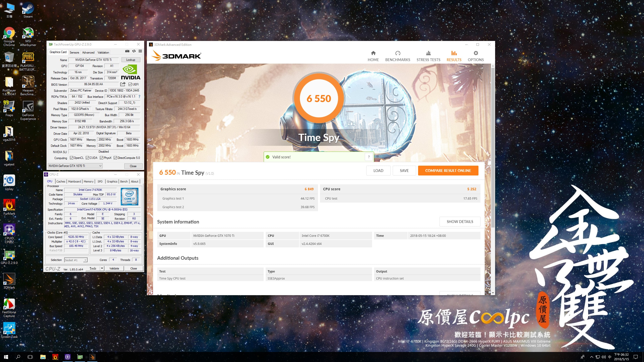Toggle CUDA checkbox in GPU-Z
The width and height of the screenshot is (644, 362).
click(x=87, y=158)
